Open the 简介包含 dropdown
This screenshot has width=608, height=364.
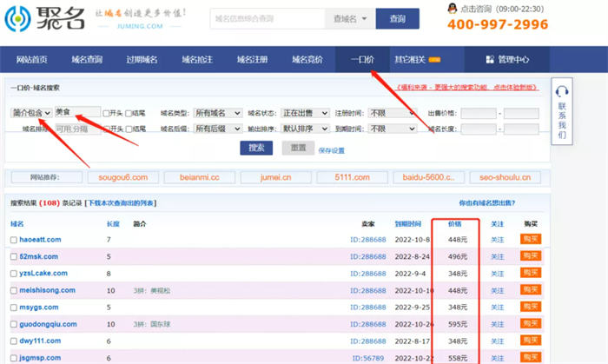pos(31,113)
